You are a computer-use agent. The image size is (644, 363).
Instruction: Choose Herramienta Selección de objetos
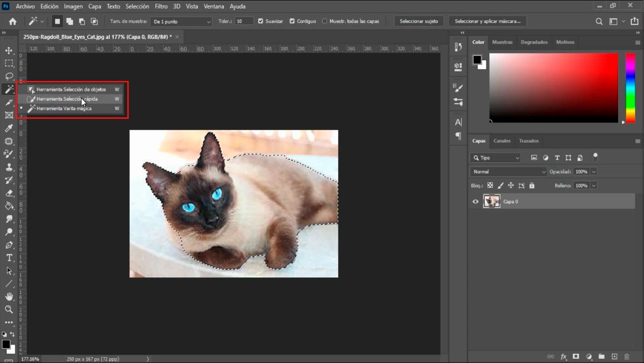pyautogui.click(x=71, y=89)
